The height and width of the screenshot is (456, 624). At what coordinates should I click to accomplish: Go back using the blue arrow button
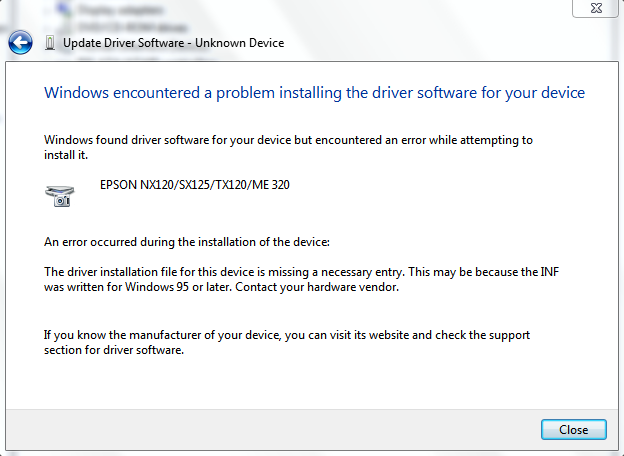[20, 42]
